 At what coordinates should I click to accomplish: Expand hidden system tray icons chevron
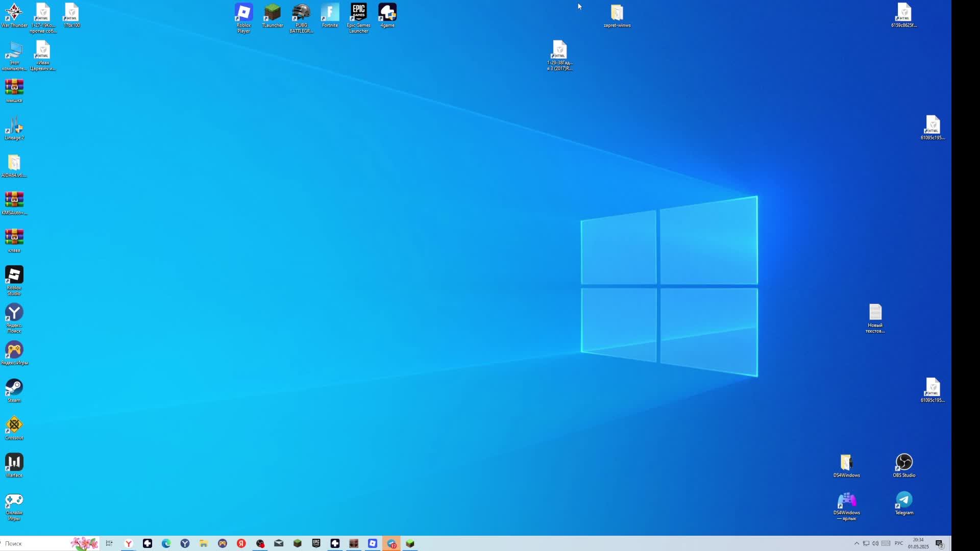tap(856, 543)
